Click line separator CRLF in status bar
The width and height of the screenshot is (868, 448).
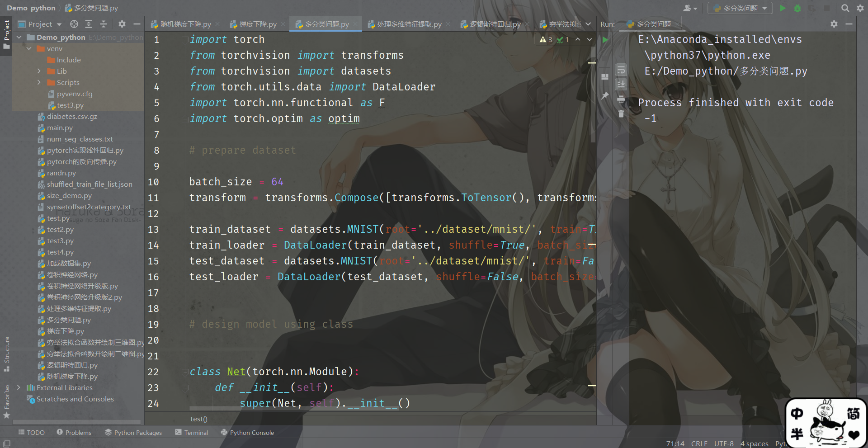[699, 443]
